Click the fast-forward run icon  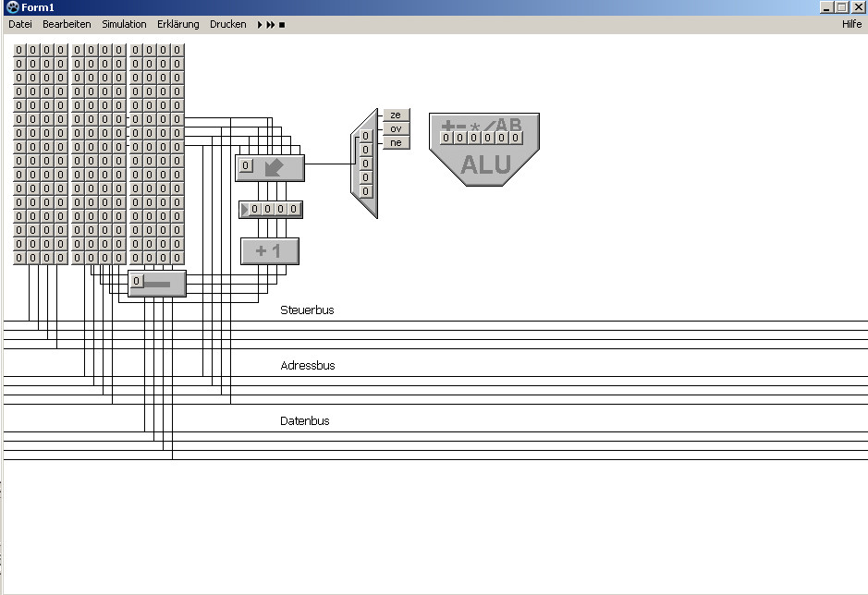[270, 25]
